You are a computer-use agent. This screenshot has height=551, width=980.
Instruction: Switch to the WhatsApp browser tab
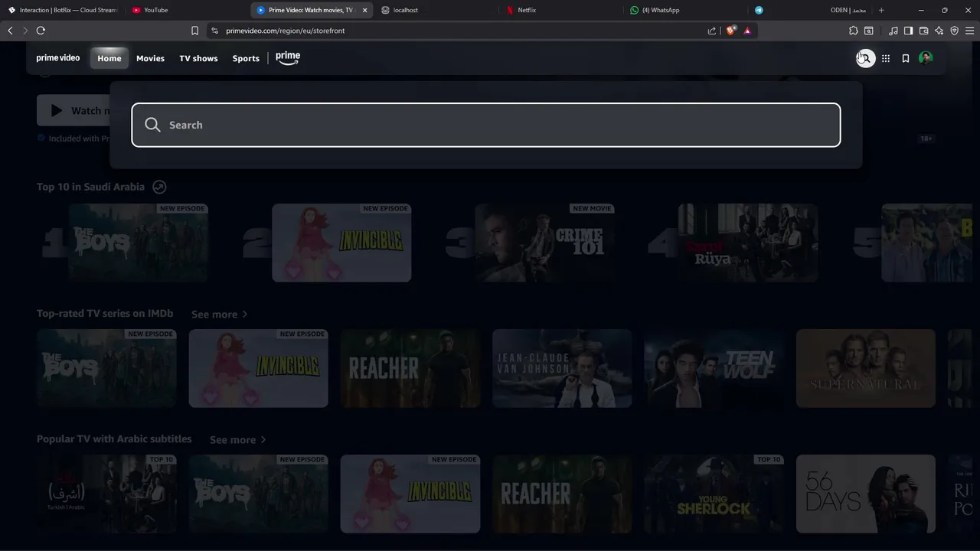(684, 10)
